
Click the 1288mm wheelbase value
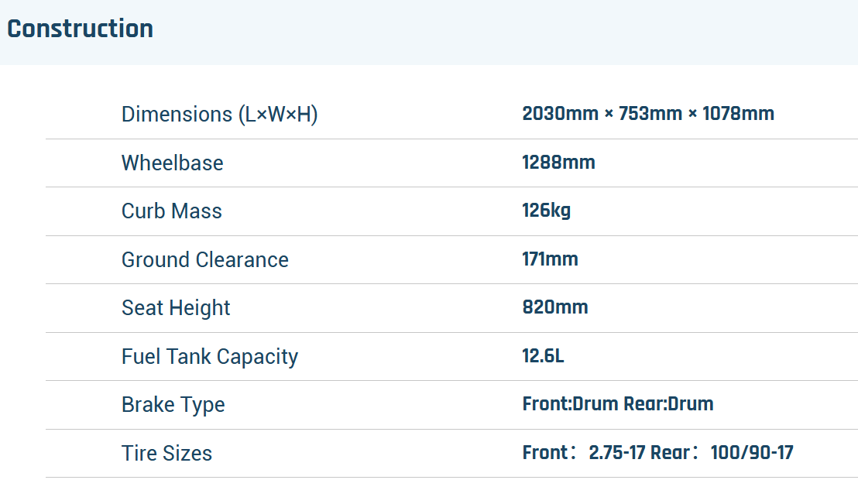[558, 163]
